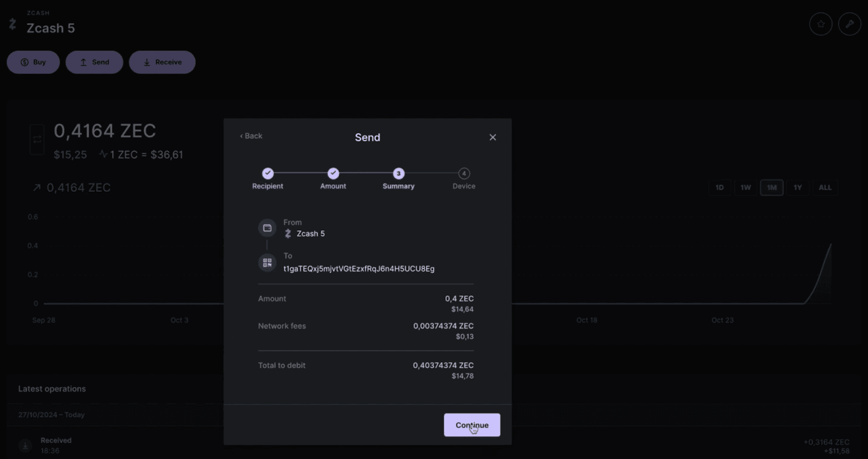868x459 pixels.
Task: Select the 1Y chart range
Action: [x=797, y=188]
